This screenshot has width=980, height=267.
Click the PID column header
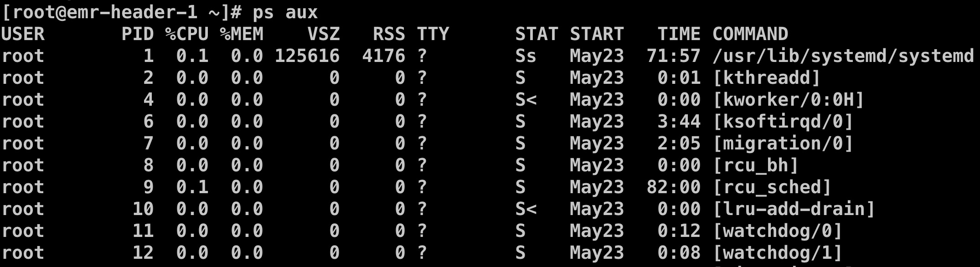137,34
